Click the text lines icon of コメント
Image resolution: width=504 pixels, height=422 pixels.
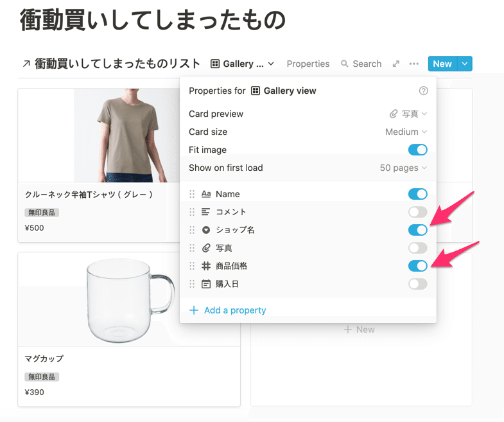pos(205,212)
